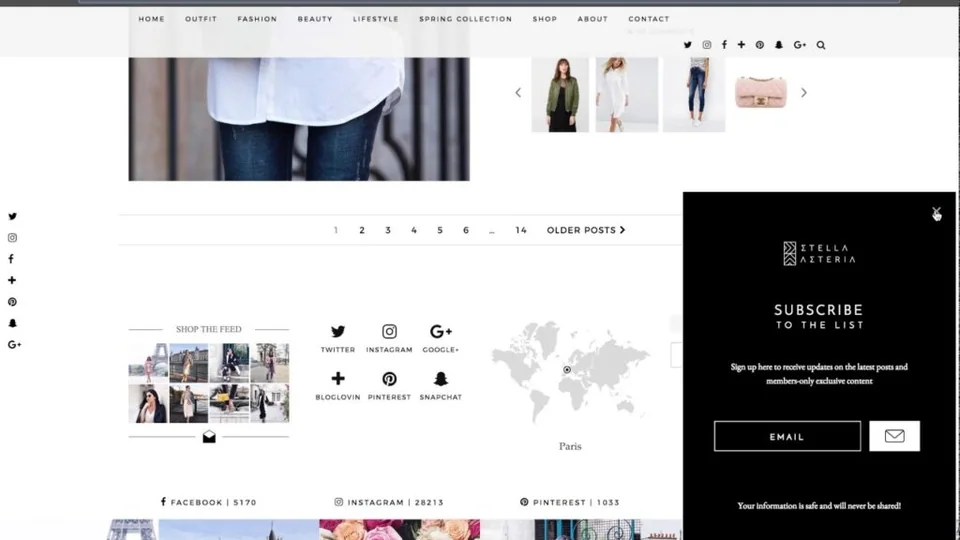This screenshot has width=960, height=540.
Task: Open green bomber jacket product thumbnail
Action: coord(560,95)
